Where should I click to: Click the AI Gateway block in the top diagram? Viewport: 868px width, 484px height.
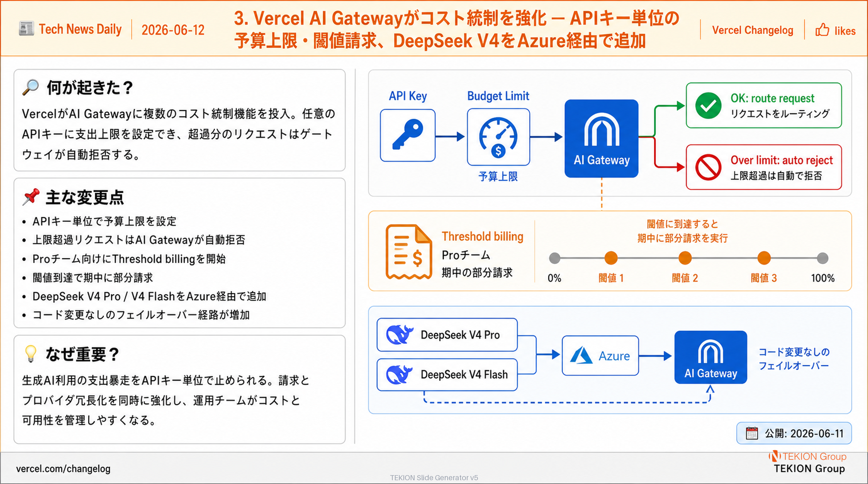click(601, 138)
